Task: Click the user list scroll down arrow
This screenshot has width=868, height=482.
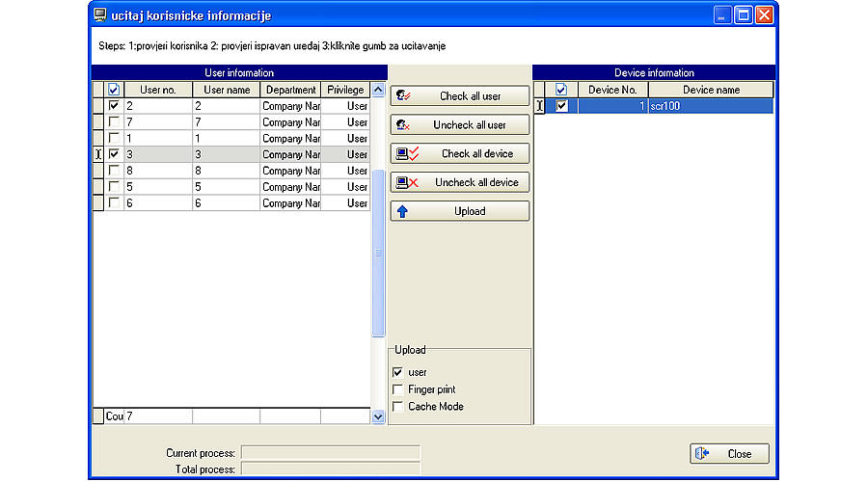Action: coord(378,416)
